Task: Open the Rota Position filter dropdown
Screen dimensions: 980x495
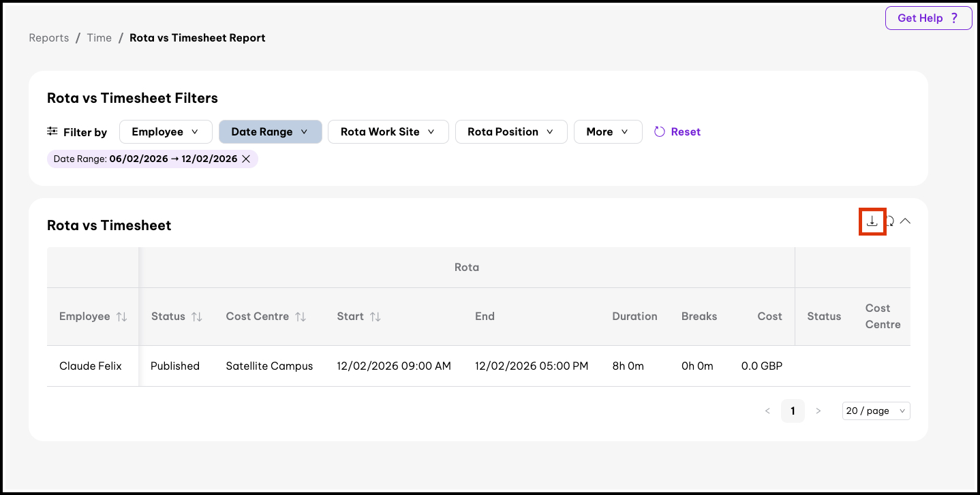Action: (x=510, y=132)
